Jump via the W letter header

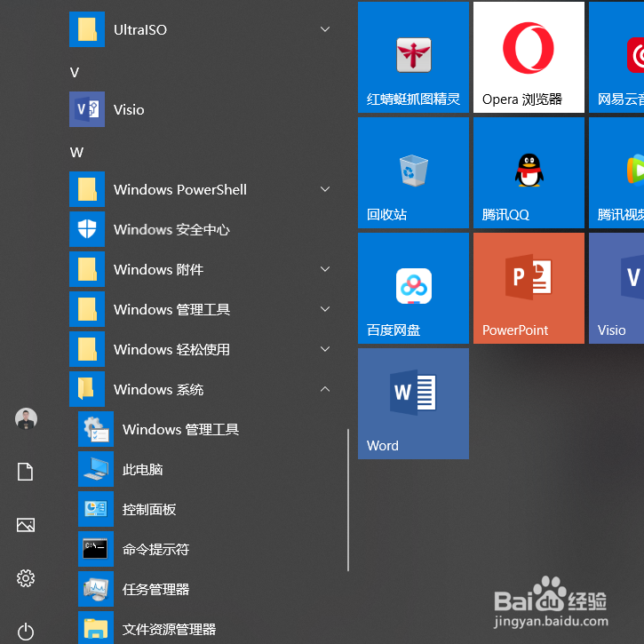(76, 153)
